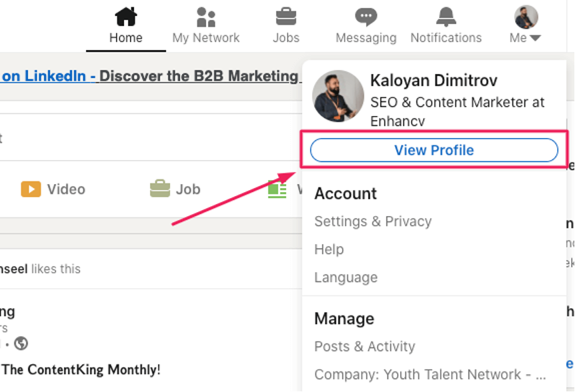Viewport: 575px width, 392px height.
Task: Go to the My Network tab
Action: 205,25
